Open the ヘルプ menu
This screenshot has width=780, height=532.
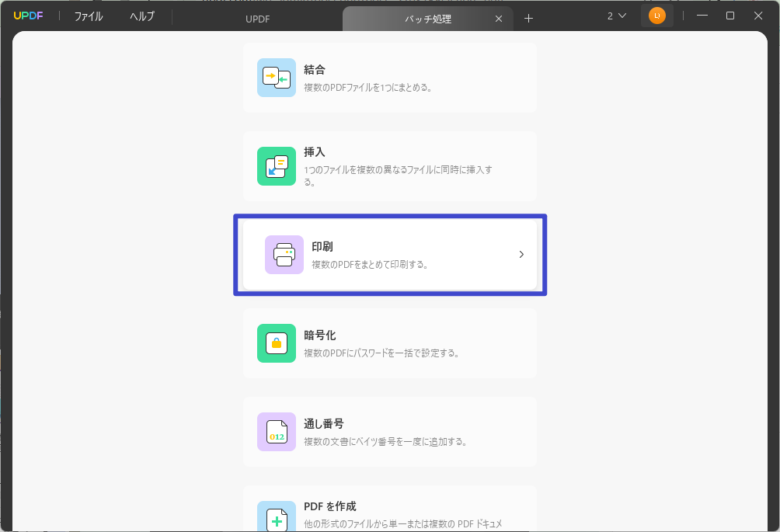(141, 15)
